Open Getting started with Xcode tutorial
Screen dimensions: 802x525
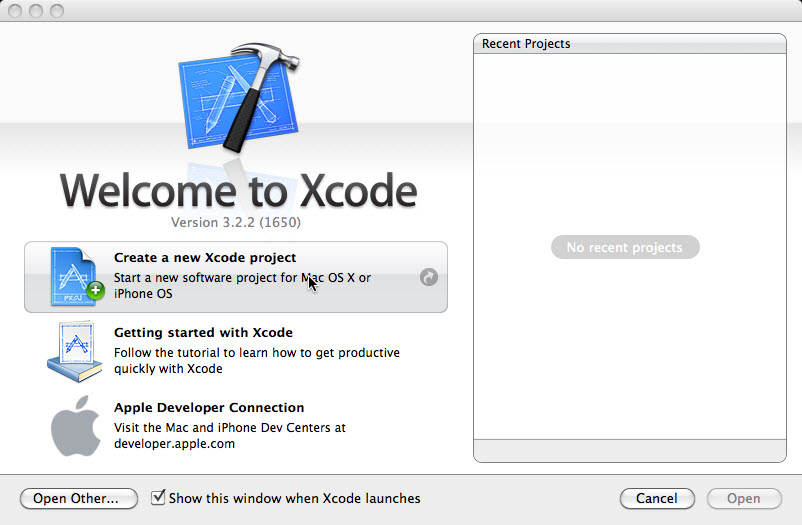tap(236, 352)
